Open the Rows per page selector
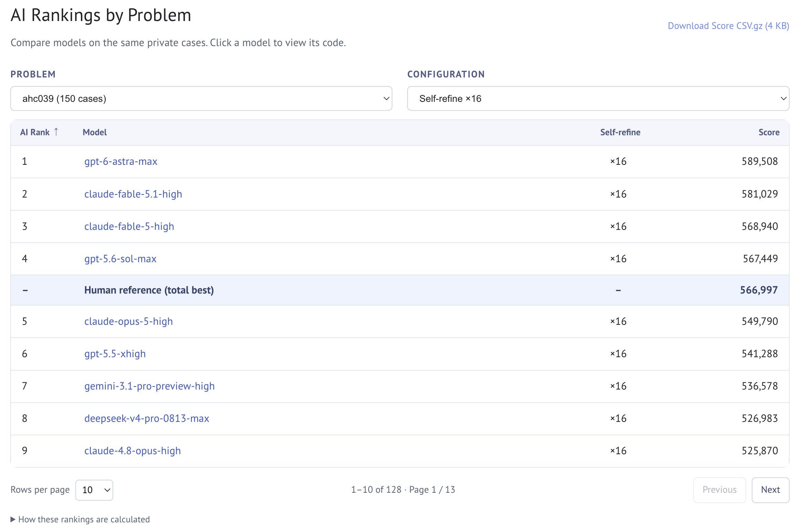The height and width of the screenshot is (532, 802). [94, 490]
